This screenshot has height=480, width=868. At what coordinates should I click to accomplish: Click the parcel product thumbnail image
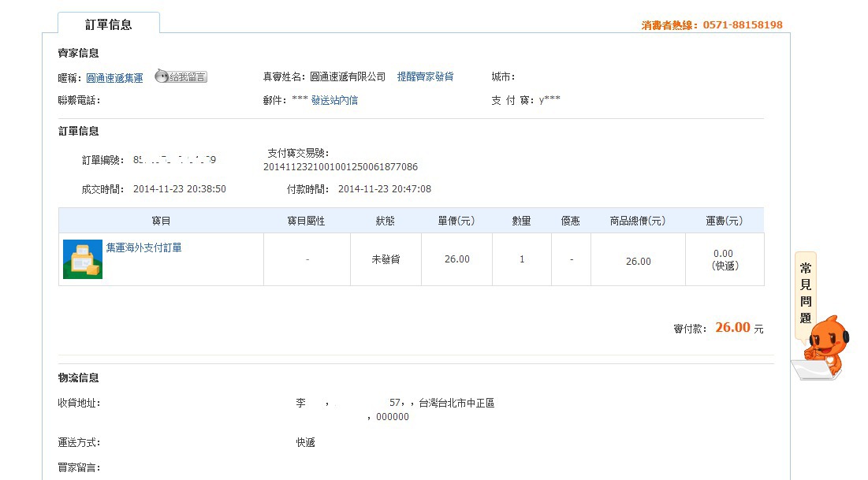[x=83, y=259]
